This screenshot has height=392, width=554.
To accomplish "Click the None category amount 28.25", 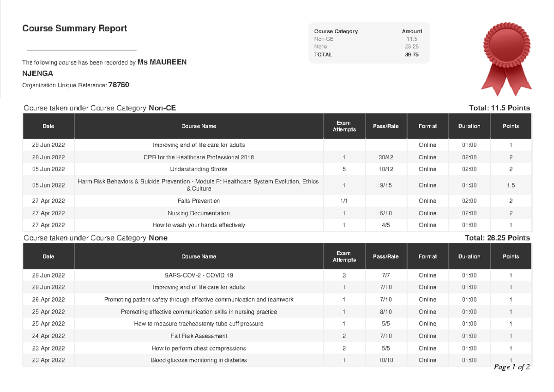I will 413,47.
